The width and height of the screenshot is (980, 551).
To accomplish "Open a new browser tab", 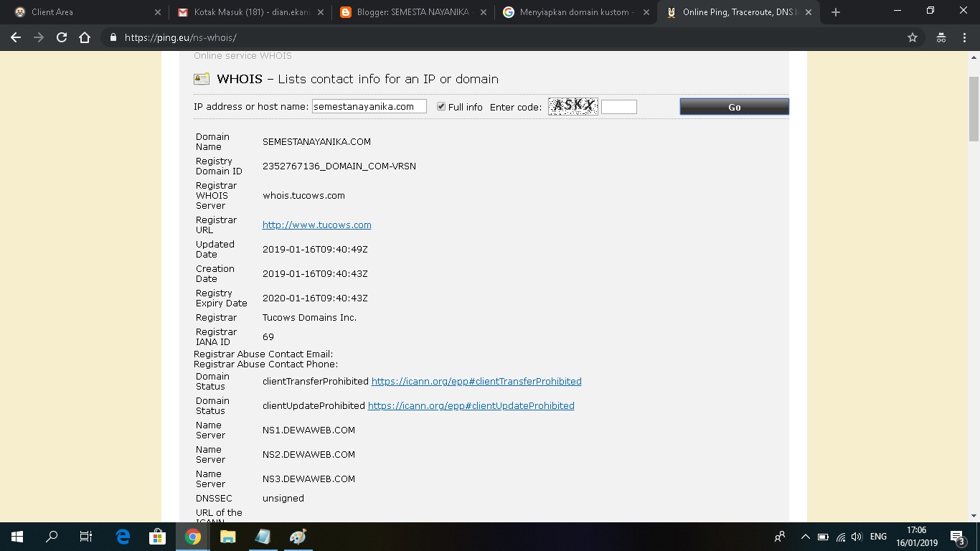I will pyautogui.click(x=835, y=12).
